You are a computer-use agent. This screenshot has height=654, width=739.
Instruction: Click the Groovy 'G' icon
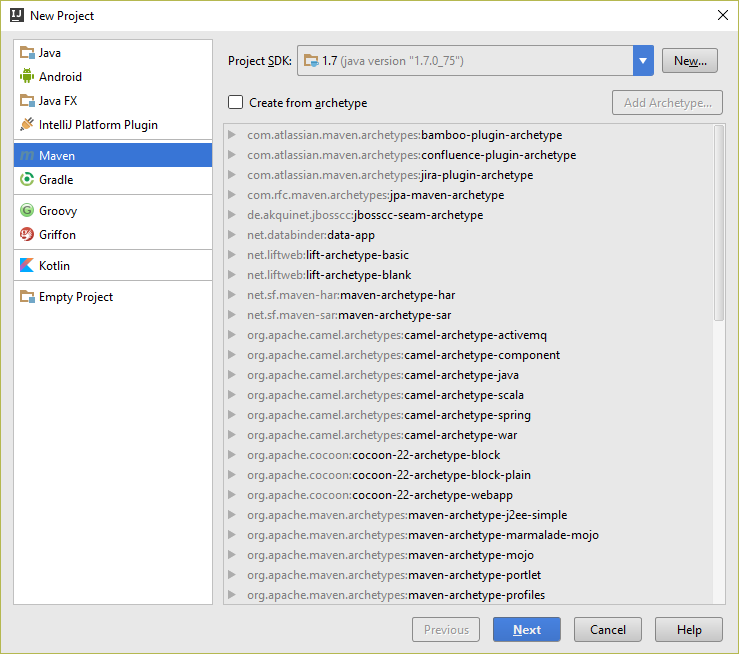click(x=27, y=210)
